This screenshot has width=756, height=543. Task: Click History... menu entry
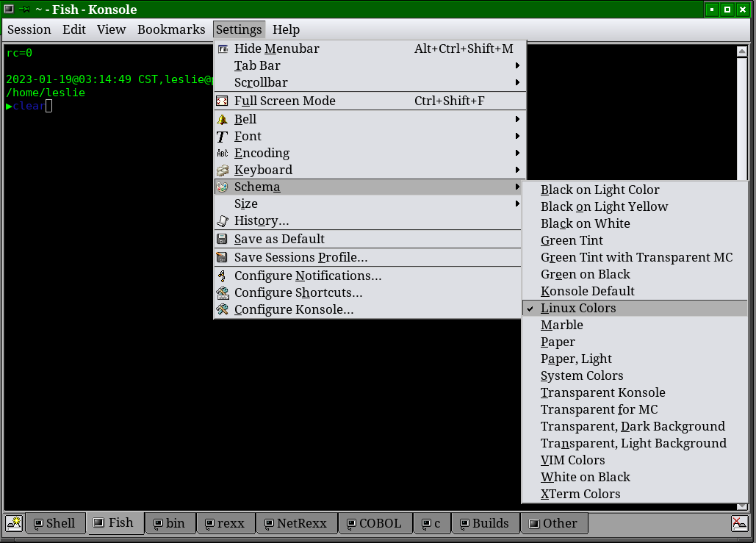(x=370, y=221)
